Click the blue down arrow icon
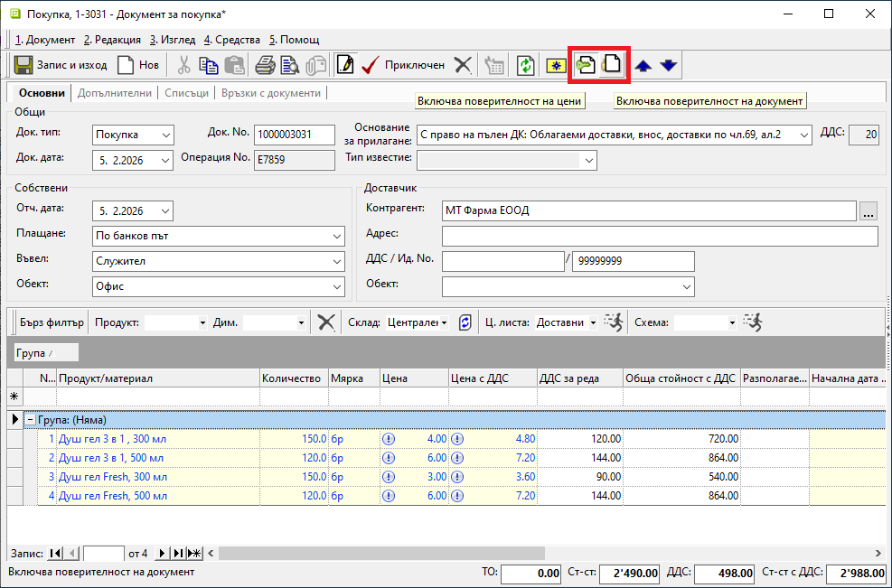This screenshot has width=892, height=588. coord(668,65)
